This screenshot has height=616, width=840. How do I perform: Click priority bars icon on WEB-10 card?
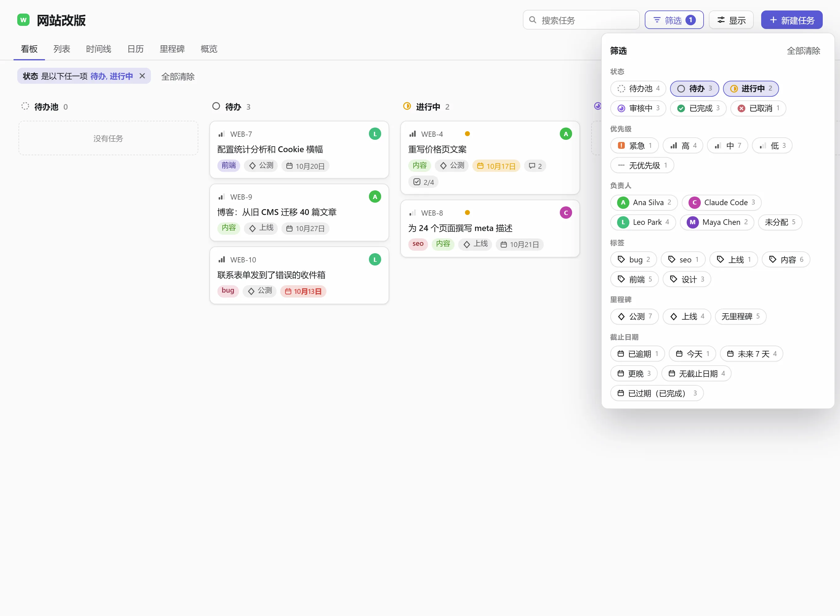[222, 260]
